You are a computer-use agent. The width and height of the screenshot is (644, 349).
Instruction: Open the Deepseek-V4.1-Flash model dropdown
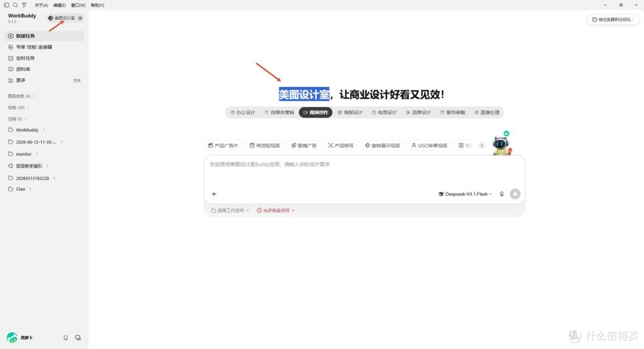[x=465, y=194]
